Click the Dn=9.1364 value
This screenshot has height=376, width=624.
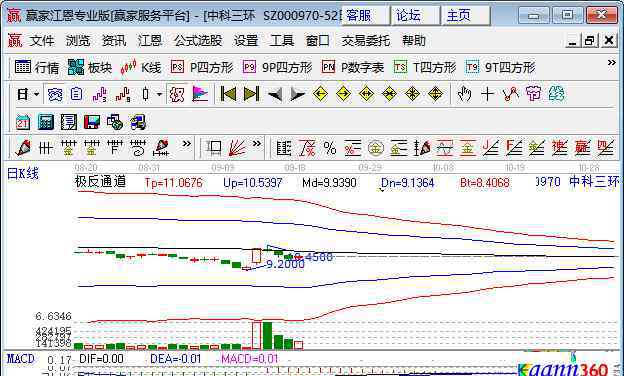click(407, 183)
